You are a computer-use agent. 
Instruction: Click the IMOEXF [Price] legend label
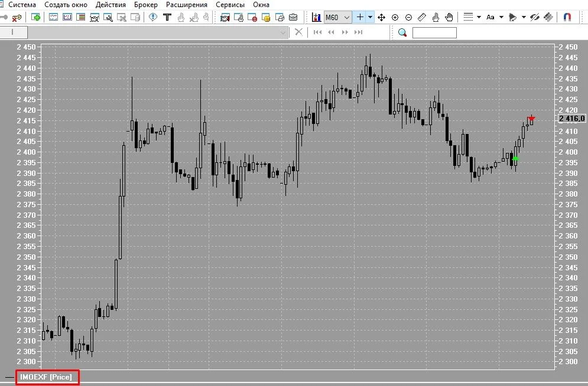46,377
